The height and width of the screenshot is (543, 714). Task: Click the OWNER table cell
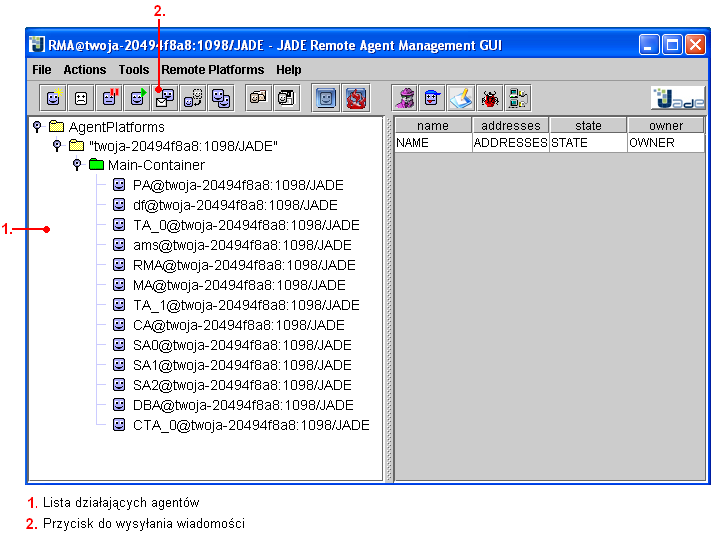666,143
